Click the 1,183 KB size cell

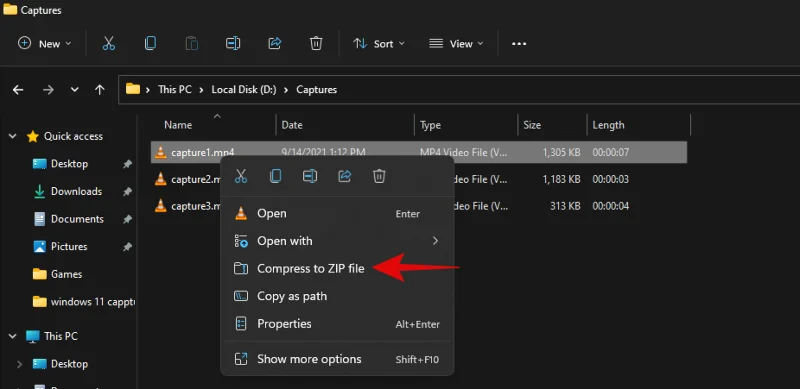[561, 179]
